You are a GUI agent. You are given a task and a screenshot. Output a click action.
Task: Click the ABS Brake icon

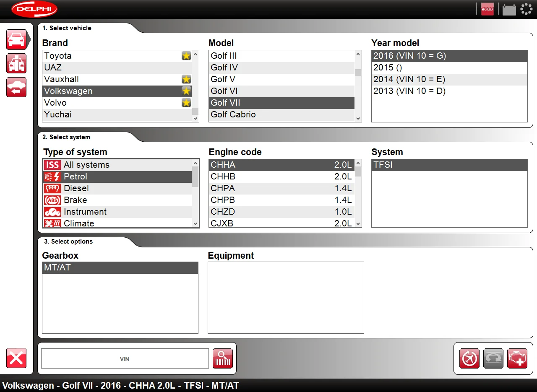click(x=52, y=200)
